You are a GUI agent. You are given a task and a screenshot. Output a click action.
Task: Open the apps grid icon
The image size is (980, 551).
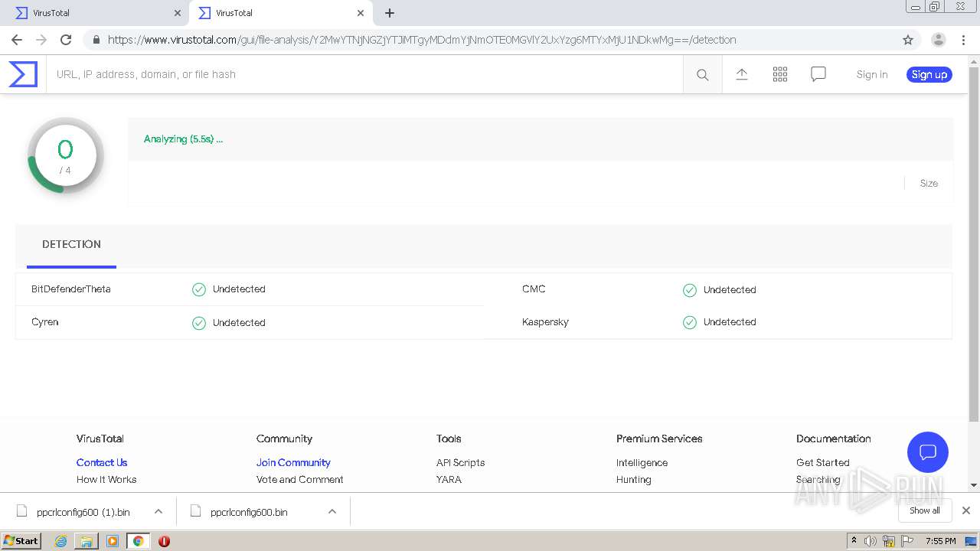[x=779, y=74]
